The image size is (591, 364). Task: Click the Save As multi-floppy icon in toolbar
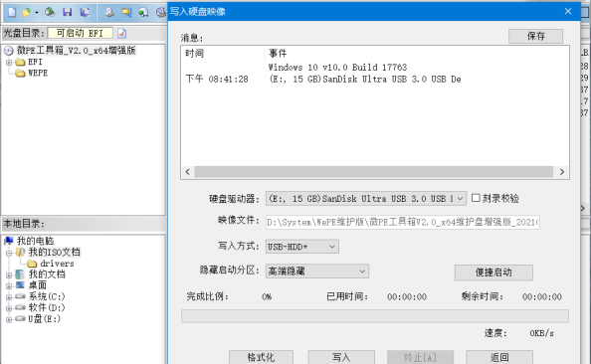click(85, 13)
